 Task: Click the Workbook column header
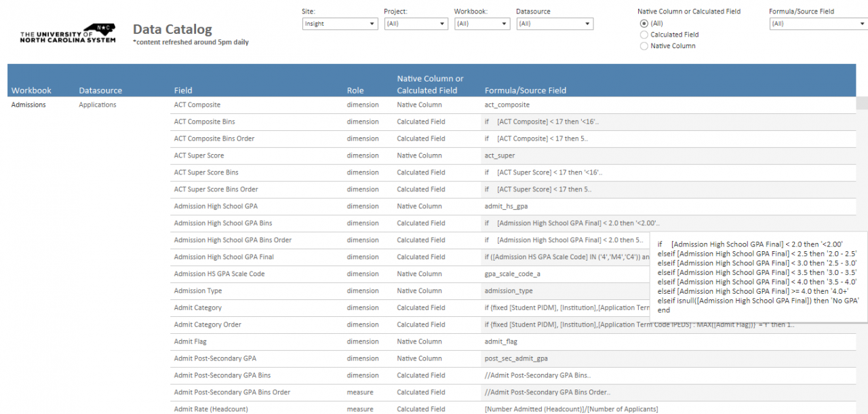click(31, 90)
